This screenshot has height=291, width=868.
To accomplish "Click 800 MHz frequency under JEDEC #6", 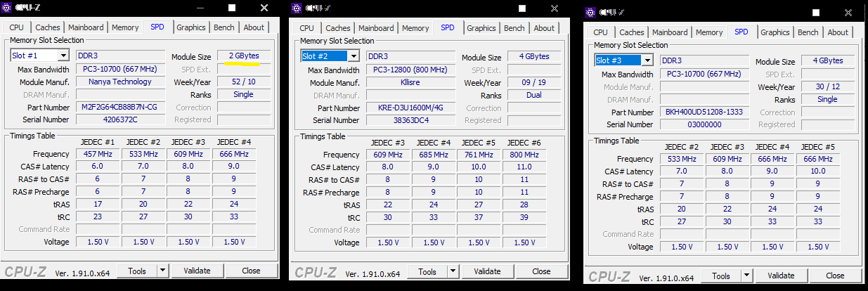I will pyautogui.click(x=524, y=155).
